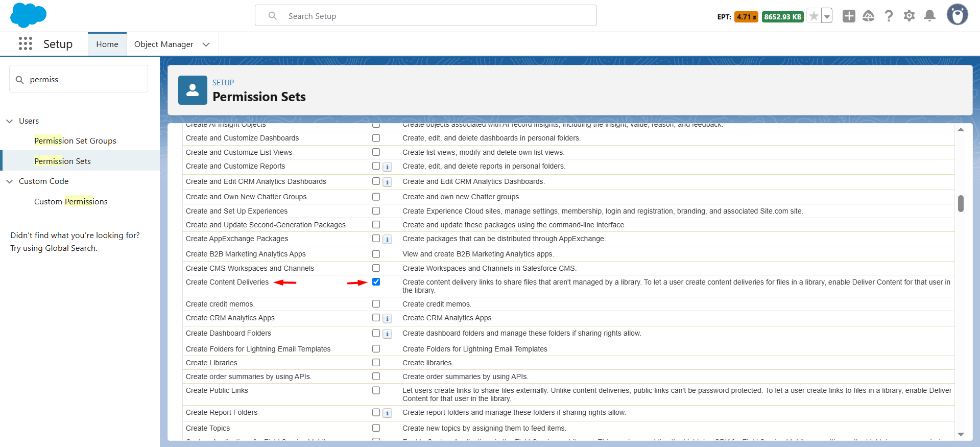
Task: Open Custom Permissions in sidebar
Action: pos(71,202)
